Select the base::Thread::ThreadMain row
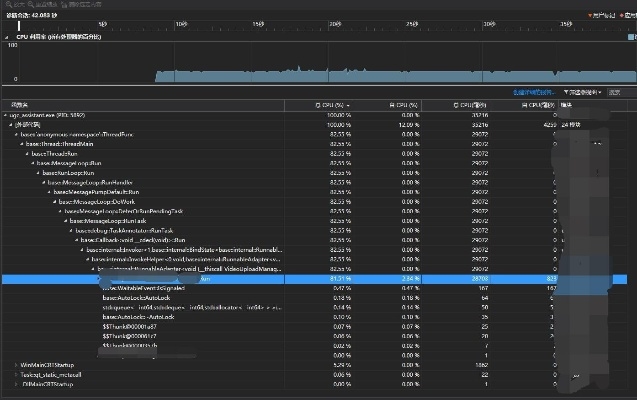Image resolution: width=637 pixels, height=400 pixels. [x=60, y=144]
